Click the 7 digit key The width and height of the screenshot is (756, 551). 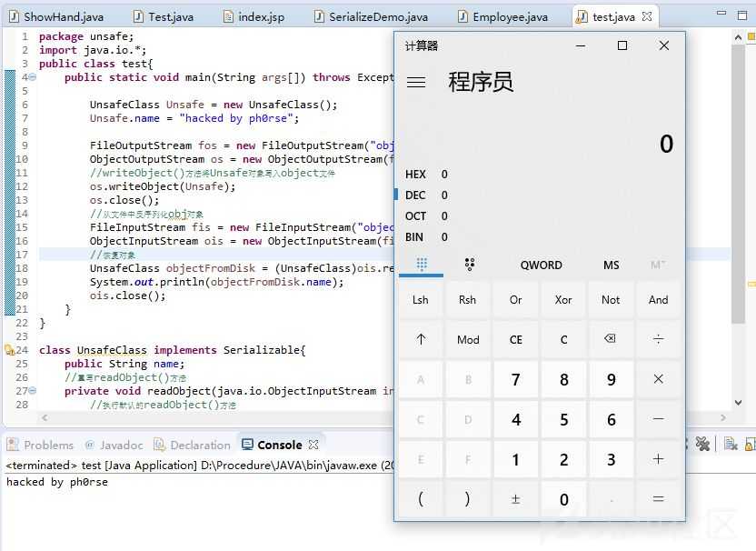coord(515,379)
